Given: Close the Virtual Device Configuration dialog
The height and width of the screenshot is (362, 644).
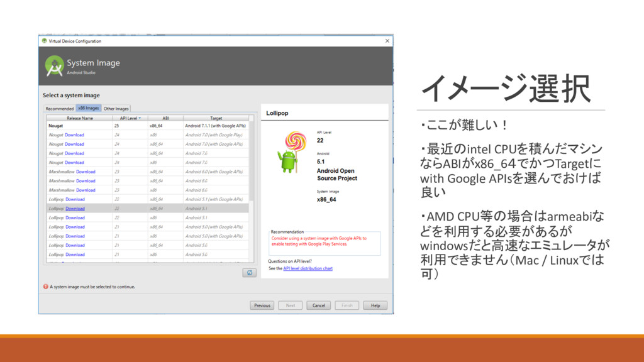Looking at the screenshot, I should (387, 41).
